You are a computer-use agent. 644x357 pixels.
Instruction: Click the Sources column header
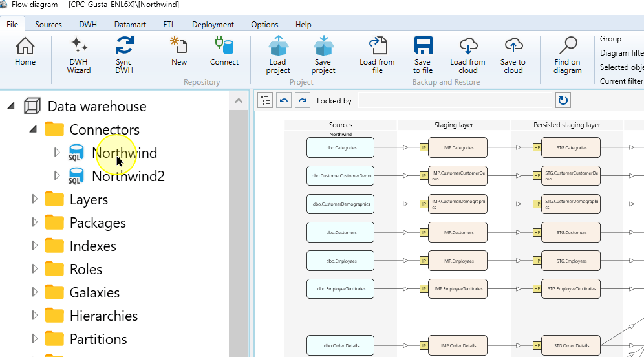pos(341,125)
